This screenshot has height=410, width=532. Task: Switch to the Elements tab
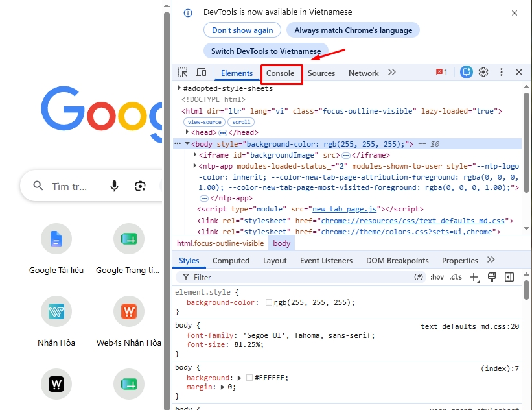(x=237, y=73)
